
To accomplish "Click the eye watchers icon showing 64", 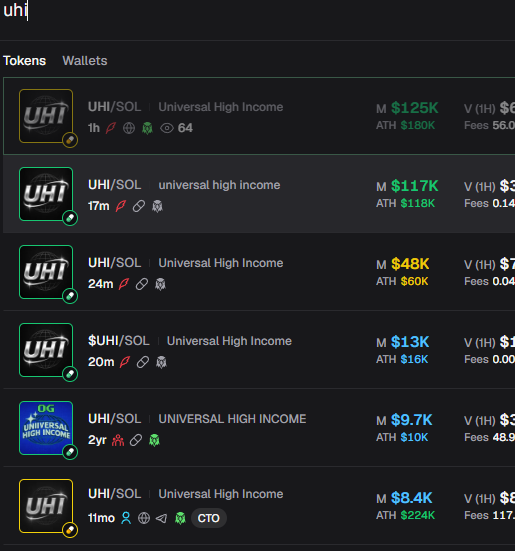I will 167,128.
